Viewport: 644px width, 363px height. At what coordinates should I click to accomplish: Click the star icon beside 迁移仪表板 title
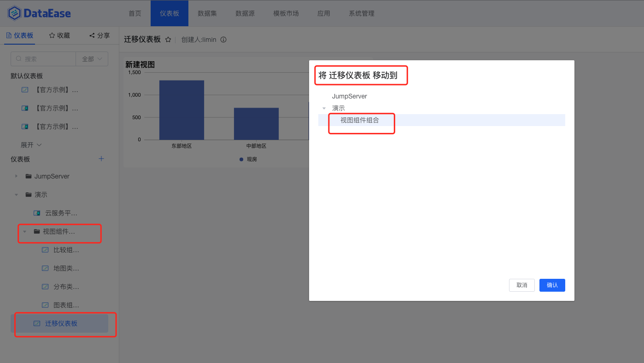point(168,40)
